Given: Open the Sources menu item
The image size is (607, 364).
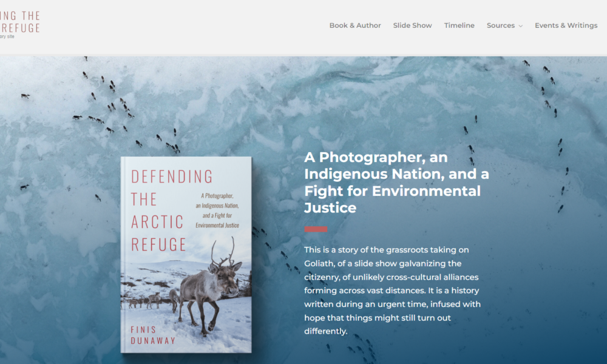Looking at the screenshot, I should coord(501,25).
